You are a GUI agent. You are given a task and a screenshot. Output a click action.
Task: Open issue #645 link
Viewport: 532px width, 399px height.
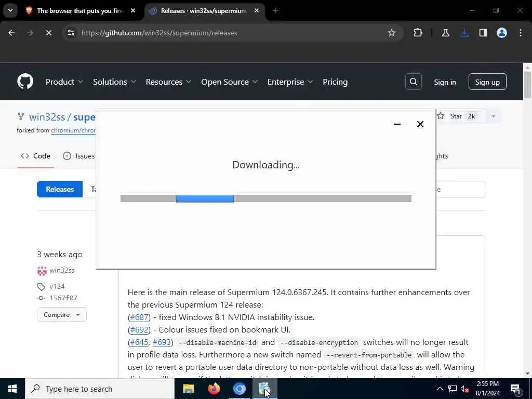coord(139,342)
